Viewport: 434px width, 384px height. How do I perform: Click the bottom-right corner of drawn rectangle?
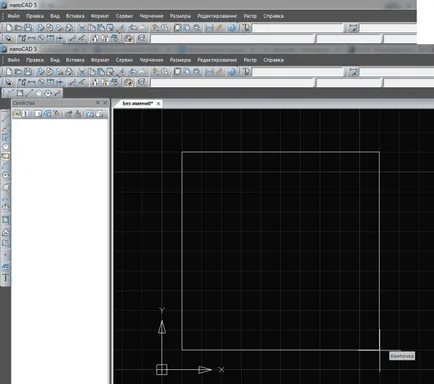379,350
